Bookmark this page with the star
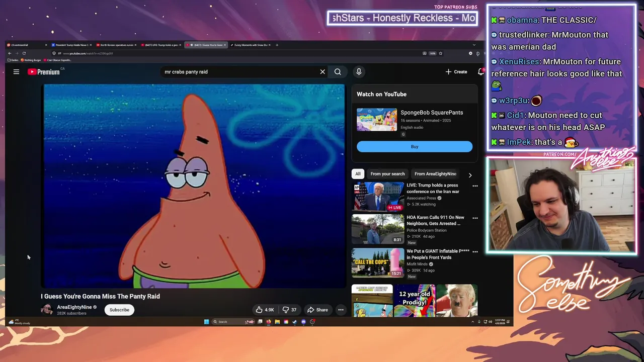The width and height of the screenshot is (644, 362). point(440,53)
